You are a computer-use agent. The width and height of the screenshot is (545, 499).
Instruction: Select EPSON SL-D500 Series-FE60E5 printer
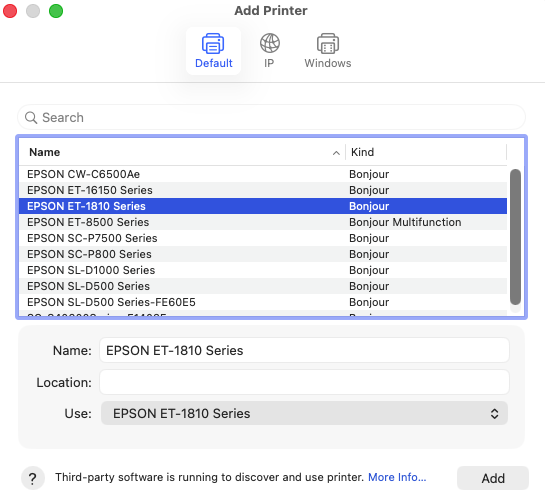click(263, 302)
